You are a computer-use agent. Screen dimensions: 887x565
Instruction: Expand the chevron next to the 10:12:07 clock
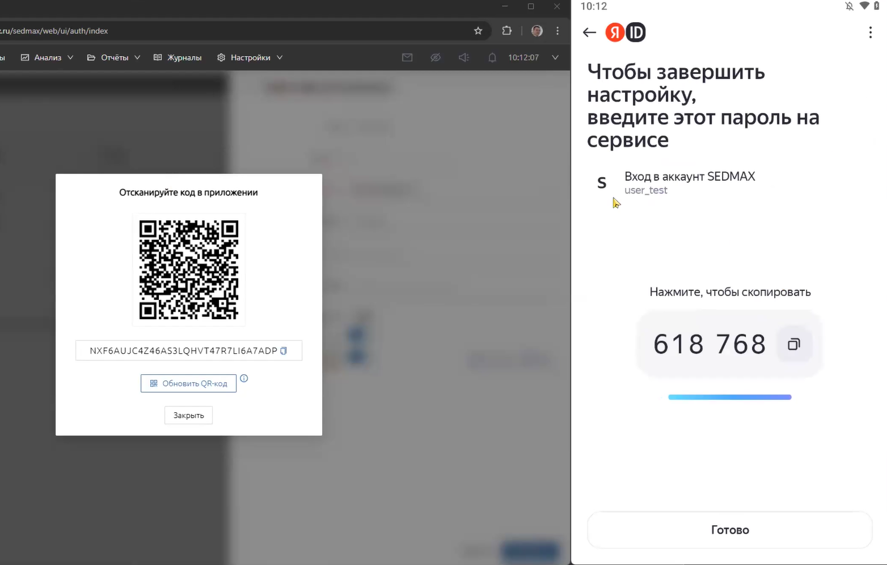tap(555, 57)
